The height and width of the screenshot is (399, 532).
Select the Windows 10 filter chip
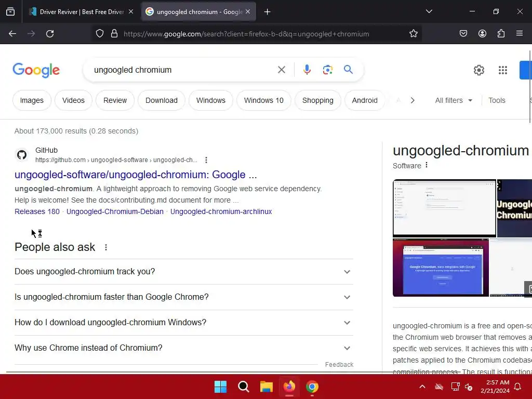pos(263,100)
